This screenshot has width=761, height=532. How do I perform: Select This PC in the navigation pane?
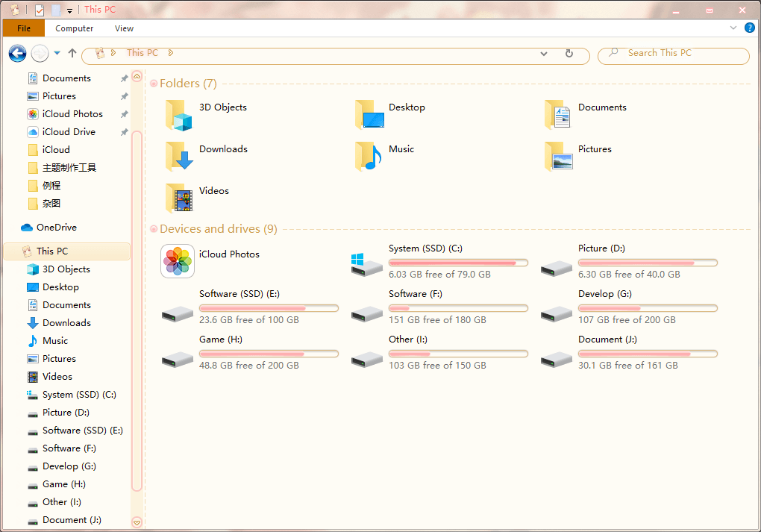[x=67, y=251]
